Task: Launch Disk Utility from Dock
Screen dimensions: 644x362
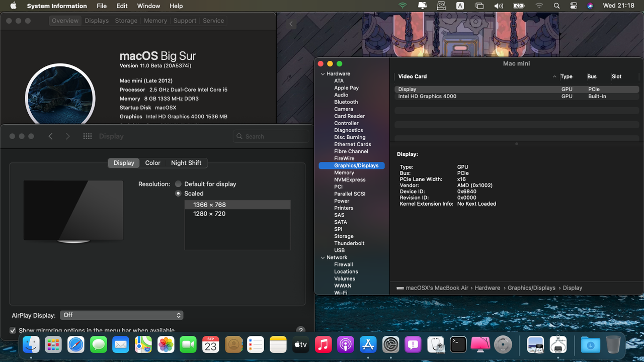Action: (x=436, y=344)
